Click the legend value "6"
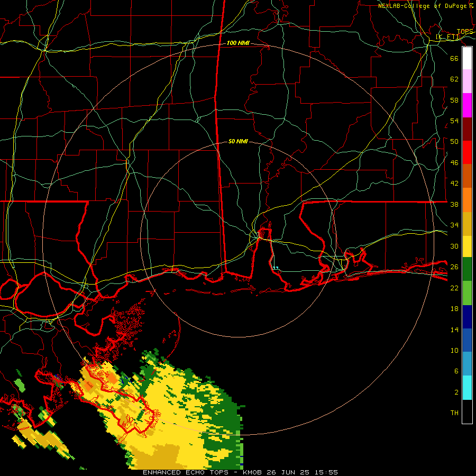 click(456, 371)
